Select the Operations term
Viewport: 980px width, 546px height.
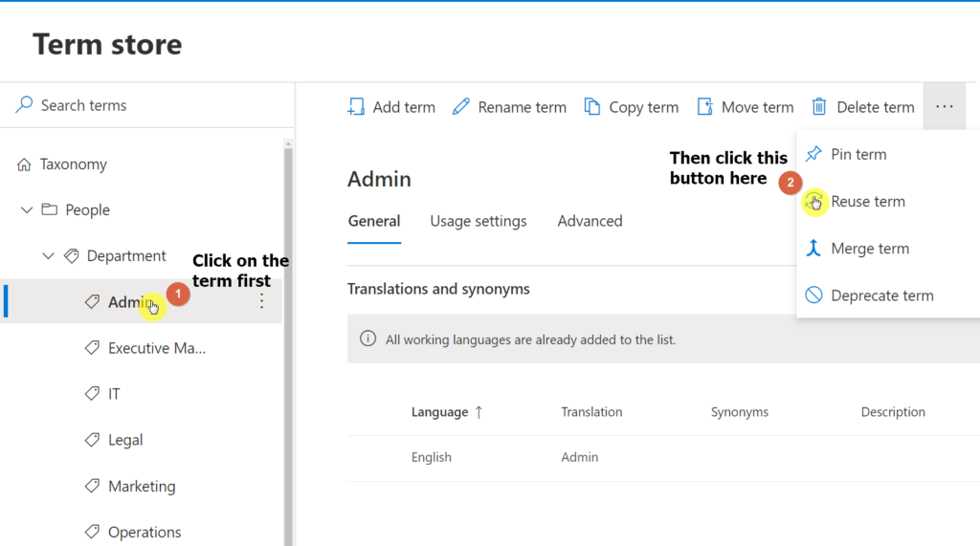click(x=145, y=533)
